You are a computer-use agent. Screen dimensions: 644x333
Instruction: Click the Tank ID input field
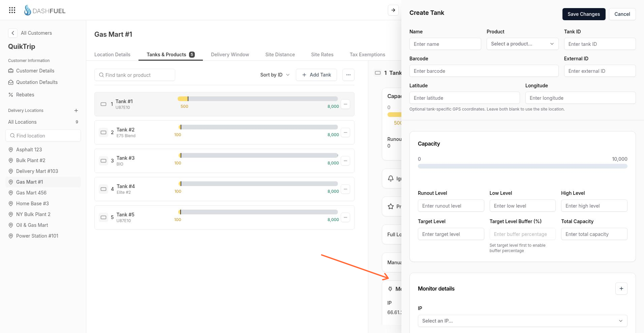coord(600,44)
